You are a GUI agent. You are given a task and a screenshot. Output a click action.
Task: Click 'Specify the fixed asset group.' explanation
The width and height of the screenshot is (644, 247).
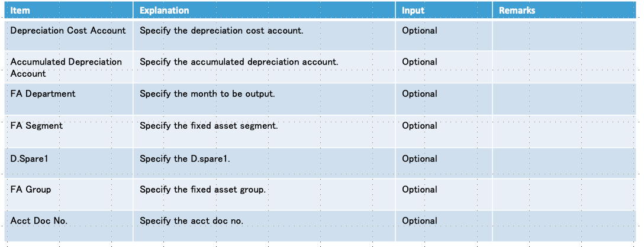click(x=203, y=190)
